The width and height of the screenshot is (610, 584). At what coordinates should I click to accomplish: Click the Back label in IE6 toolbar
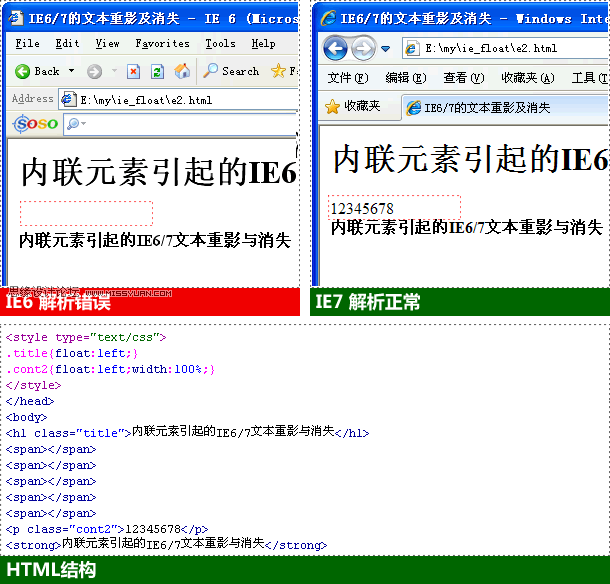(x=47, y=71)
